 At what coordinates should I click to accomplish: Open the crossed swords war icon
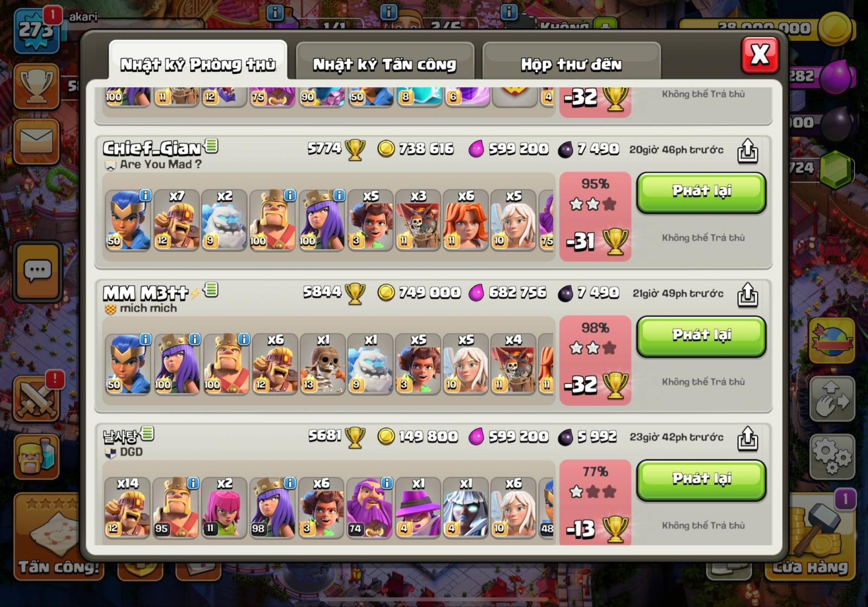pyautogui.click(x=36, y=399)
